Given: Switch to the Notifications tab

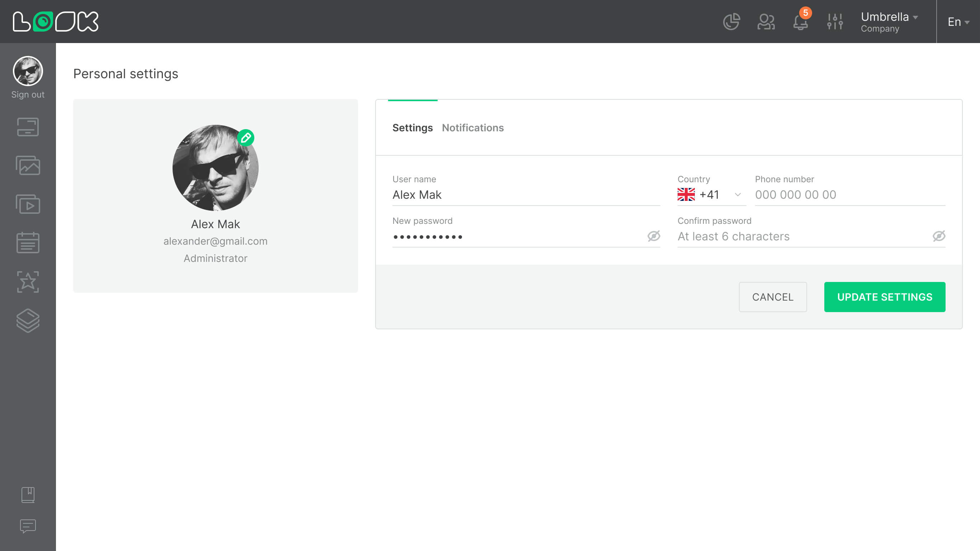Looking at the screenshot, I should [x=472, y=128].
